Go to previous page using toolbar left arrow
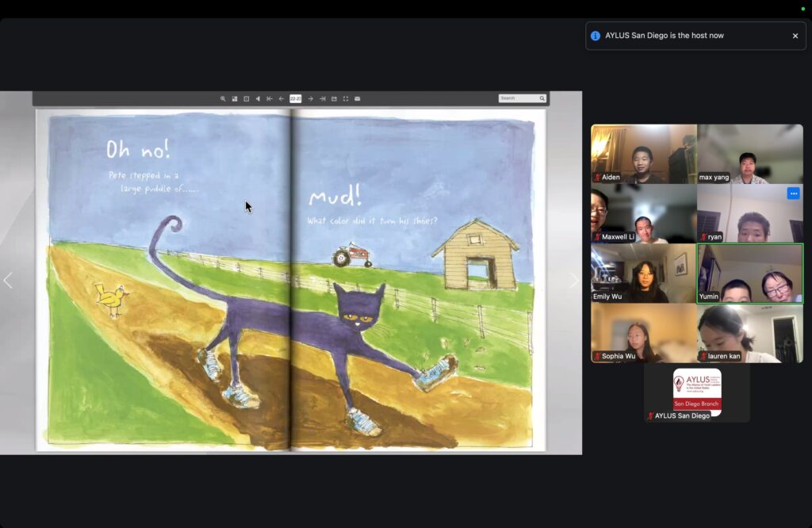The width and height of the screenshot is (812, 528). click(x=282, y=99)
